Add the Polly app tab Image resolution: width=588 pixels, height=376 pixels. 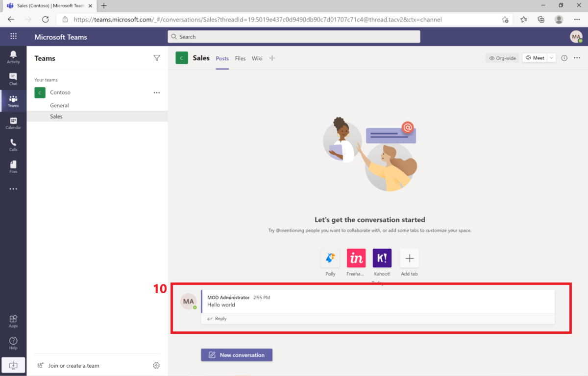click(x=330, y=258)
